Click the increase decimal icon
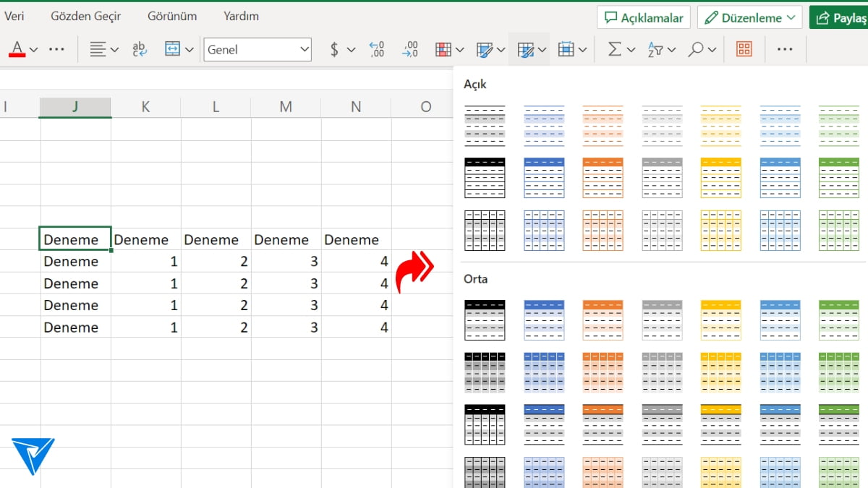The height and width of the screenshot is (488, 868). [x=376, y=49]
